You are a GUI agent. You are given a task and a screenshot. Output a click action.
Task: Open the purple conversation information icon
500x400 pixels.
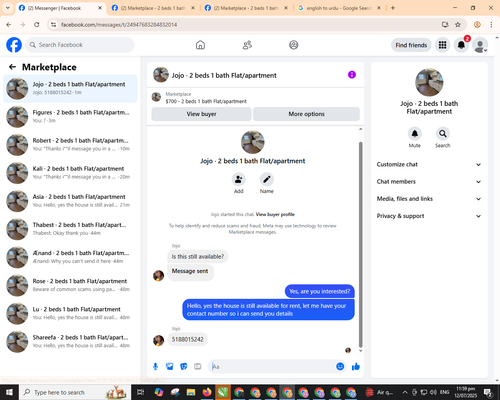pyautogui.click(x=352, y=75)
